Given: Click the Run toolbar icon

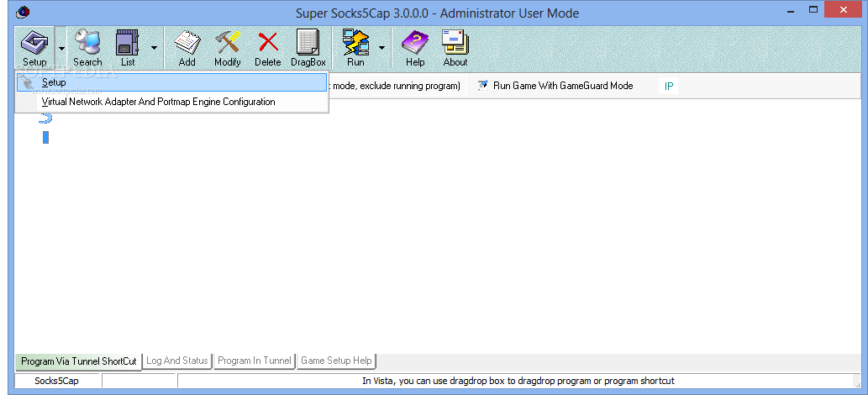Looking at the screenshot, I should point(355,48).
